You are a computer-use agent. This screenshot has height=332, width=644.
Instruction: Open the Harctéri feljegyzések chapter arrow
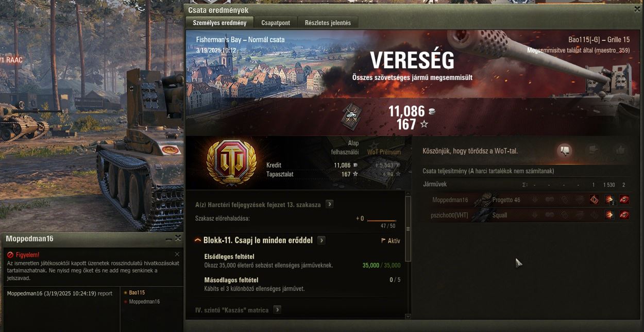(x=330, y=204)
